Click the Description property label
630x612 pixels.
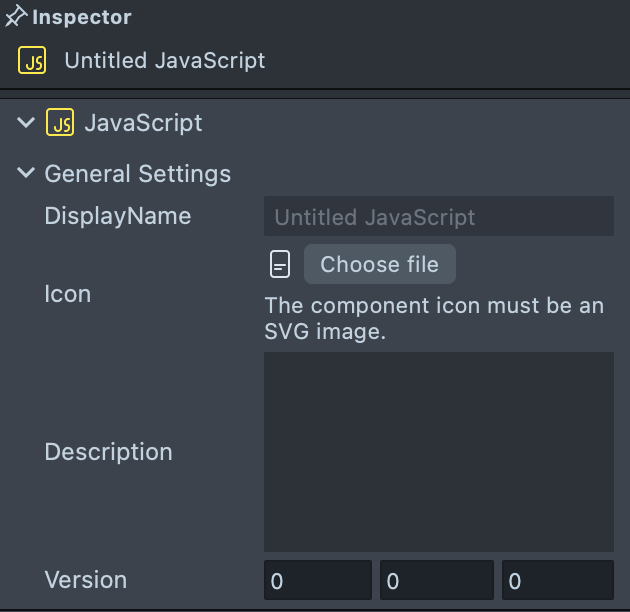(x=109, y=452)
